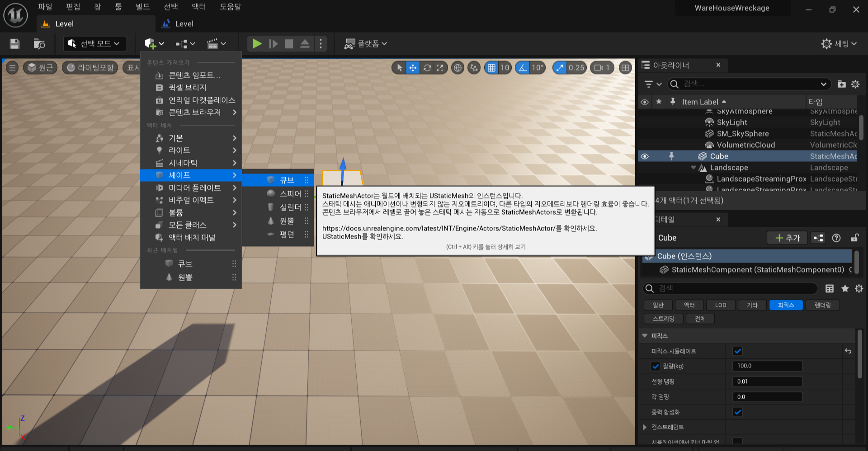Viewport: 868px width, 451px height.
Task: Click the Play button in the toolbar
Action: tap(257, 43)
